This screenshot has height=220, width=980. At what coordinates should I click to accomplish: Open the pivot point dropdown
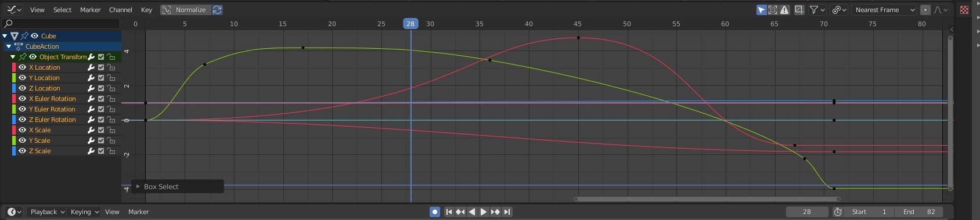pos(839,10)
